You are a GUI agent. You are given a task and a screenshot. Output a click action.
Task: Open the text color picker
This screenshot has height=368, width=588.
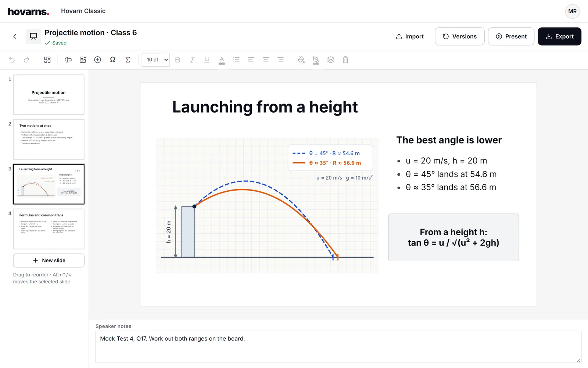[222, 60]
